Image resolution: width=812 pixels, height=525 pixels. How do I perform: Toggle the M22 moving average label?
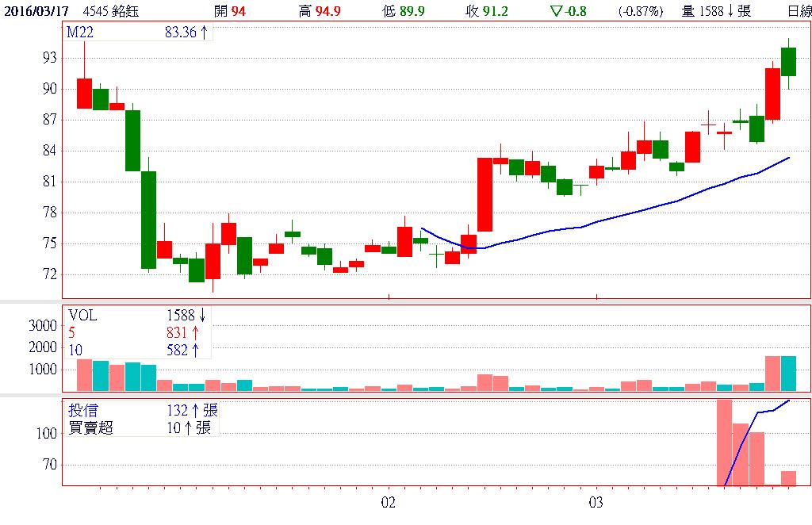(x=79, y=33)
